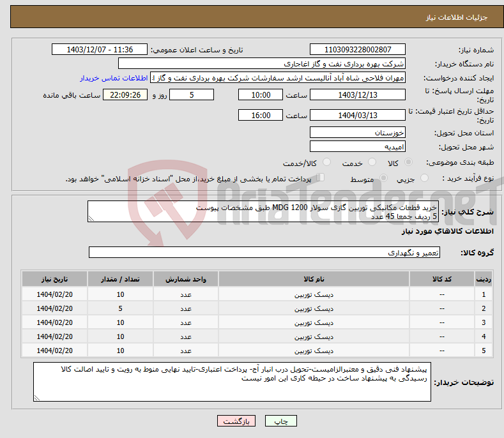
Task: Click the جزئیات اطلاعات نیاز header title
Action: 457,17
